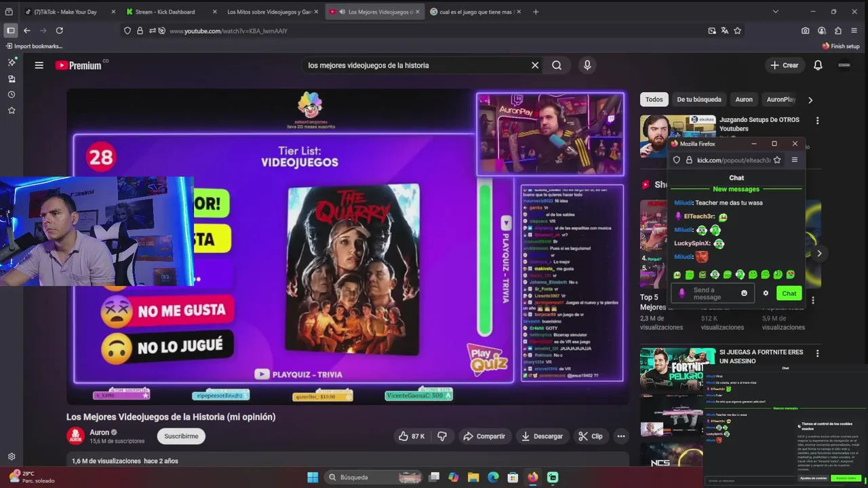This screenshot has height=488, width=868.
Task: Open YouTube notifications bell
Action: tap(818, 65)
